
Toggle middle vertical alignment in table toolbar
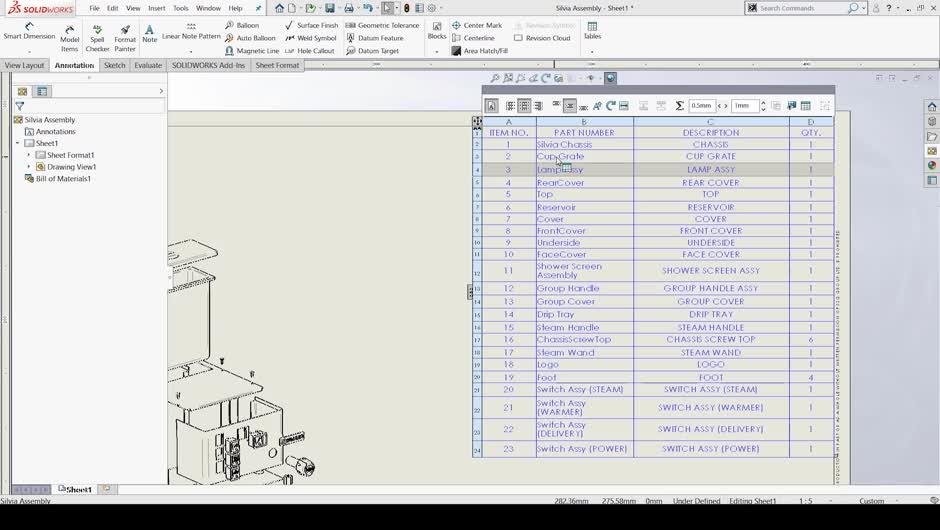(x=570, y=106)
